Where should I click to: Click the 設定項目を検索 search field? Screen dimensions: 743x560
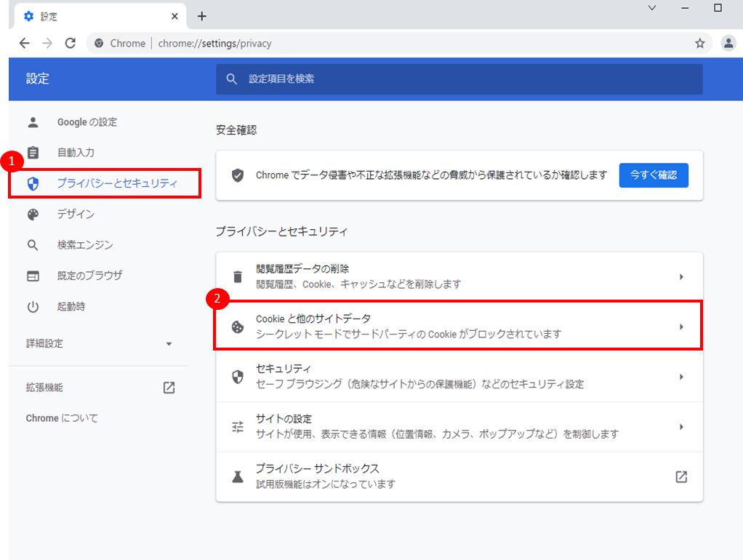[x=459, y=79]
